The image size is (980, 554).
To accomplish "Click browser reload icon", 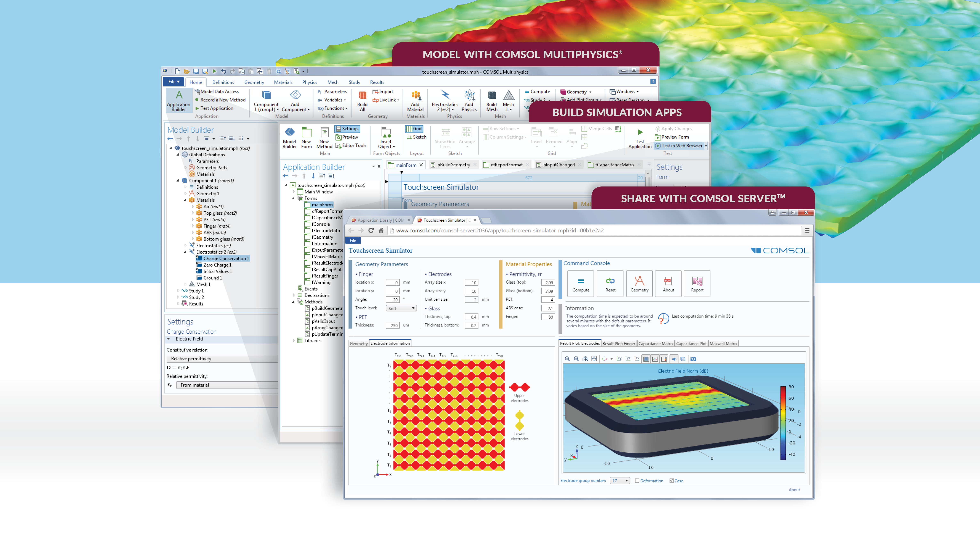I will point(371,230).
